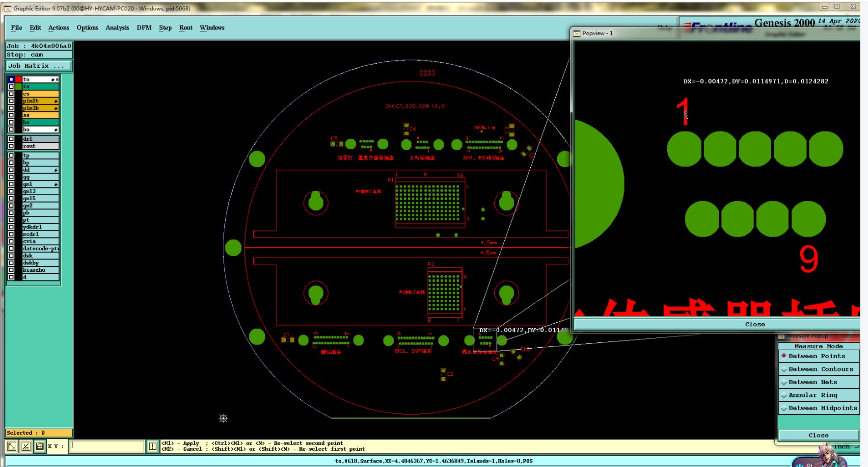
Task: Enable display of the 'rout' layer
Action: (11, 146)
